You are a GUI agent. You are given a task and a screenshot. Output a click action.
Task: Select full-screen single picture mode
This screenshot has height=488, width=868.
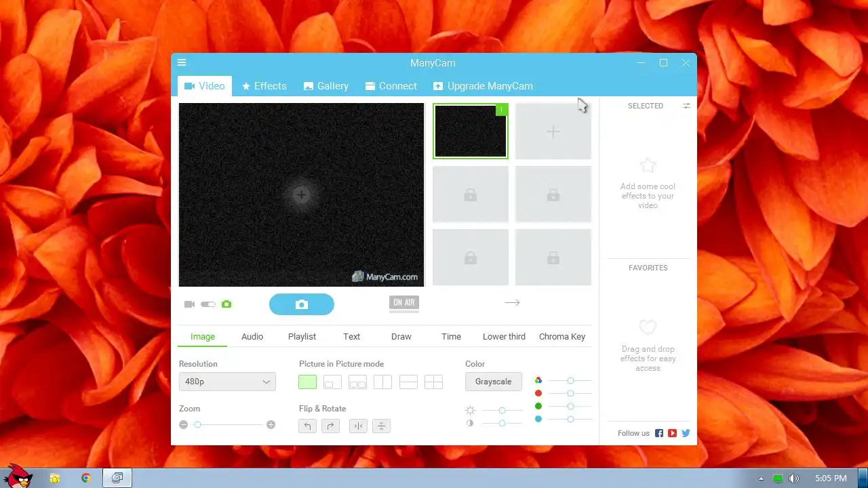pos(307,382)
